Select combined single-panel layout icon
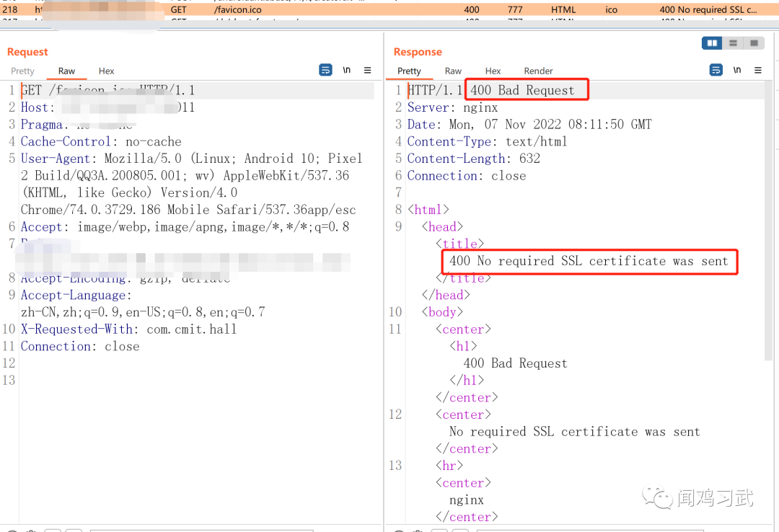The image size is (779, 532). coord(754,43)
